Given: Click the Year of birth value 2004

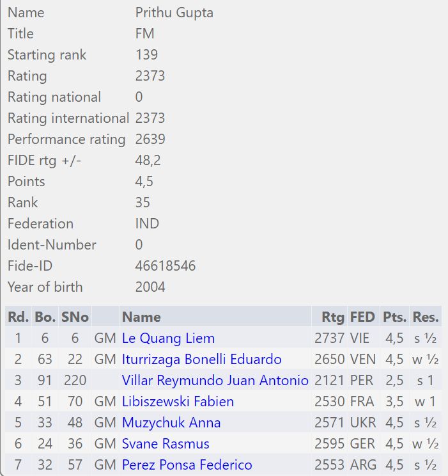Looking at the screenshot, I should (150, 287).
